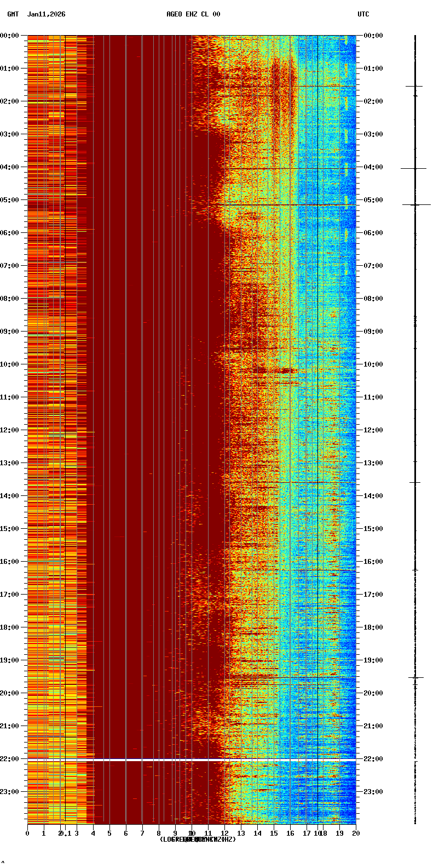
Task: Pick the 05:00 mark on left GMT axis
Action: point(10,200)
